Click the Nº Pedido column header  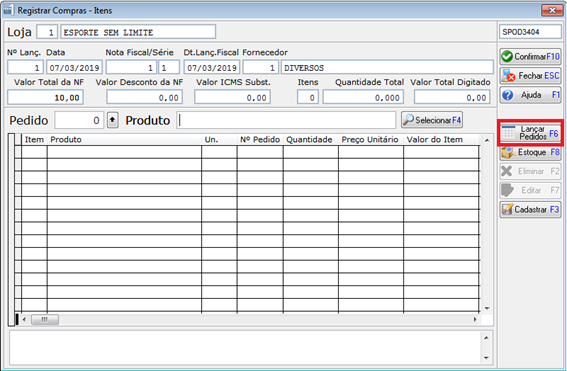tap(260, 140)
